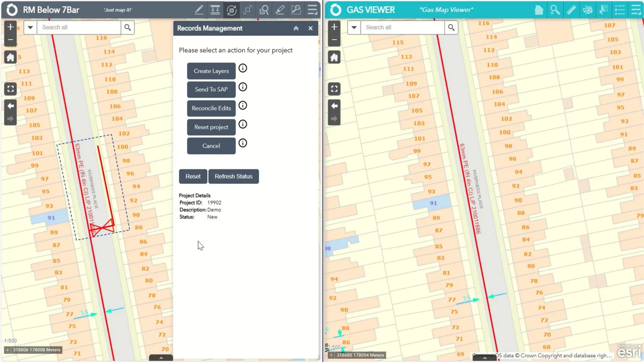Viewport: 644px width, 362px height.
Task: Click the database sync Records Management icon
Action: point(231,10)
